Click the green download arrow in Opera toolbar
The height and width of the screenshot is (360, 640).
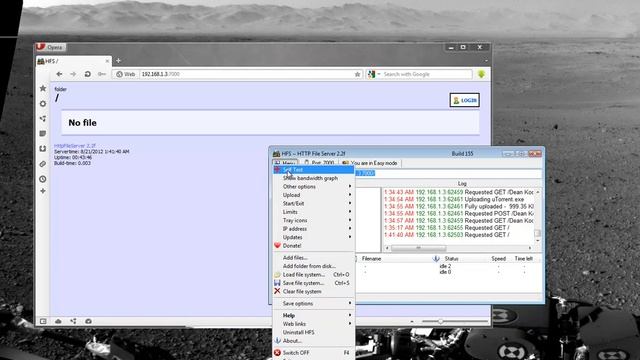[x=481, y=74]
